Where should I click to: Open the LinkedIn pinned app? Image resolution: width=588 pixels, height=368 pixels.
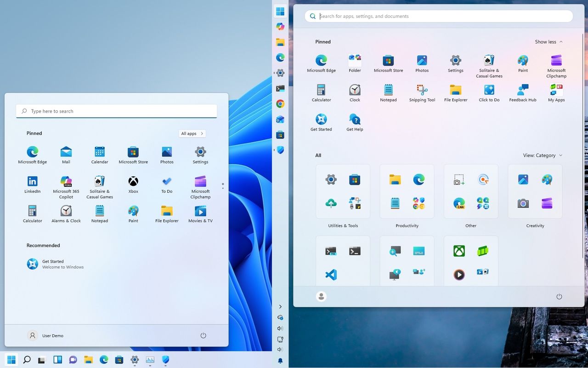[x=32, y=184]
